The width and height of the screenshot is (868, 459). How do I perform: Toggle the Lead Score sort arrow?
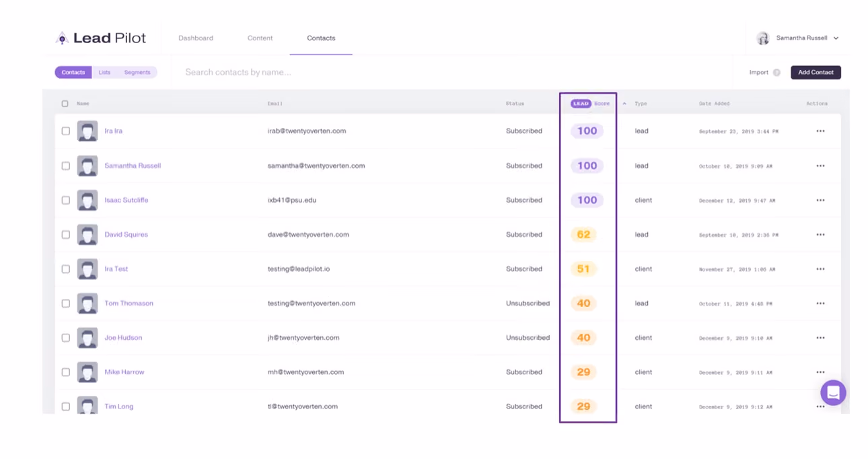pos(624,104)
